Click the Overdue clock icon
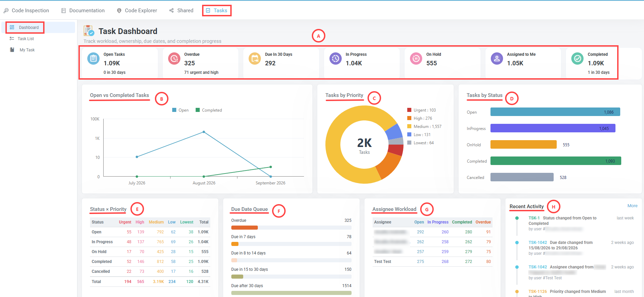The image size is (644, 297). pyautogui.click(x=174, y=59)
